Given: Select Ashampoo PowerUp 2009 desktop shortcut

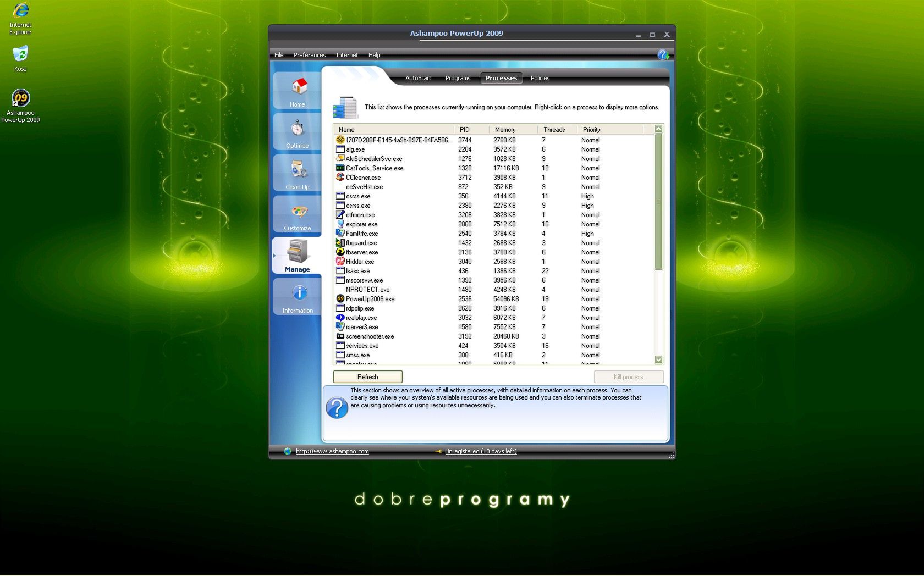Looking at the screenshot, I should point(20,106).
